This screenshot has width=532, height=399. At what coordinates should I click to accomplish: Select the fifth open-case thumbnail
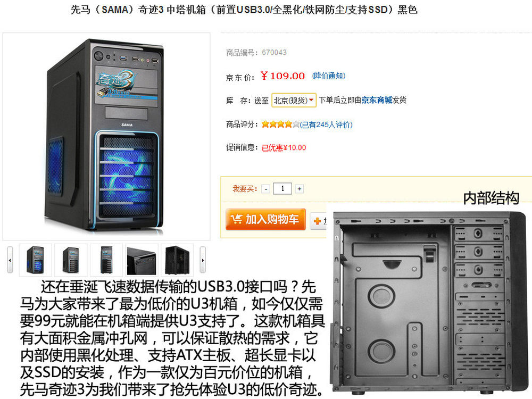[x=177, y=260]
